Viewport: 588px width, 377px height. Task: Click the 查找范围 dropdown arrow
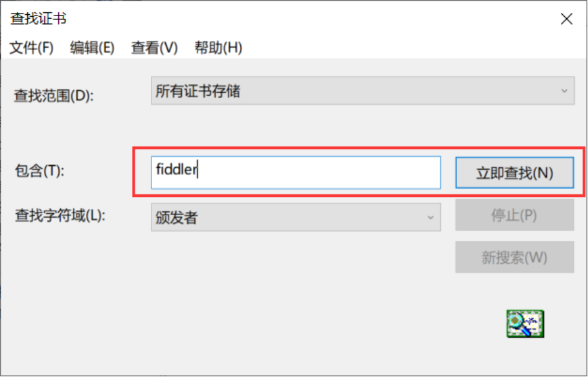coord(564,91)
